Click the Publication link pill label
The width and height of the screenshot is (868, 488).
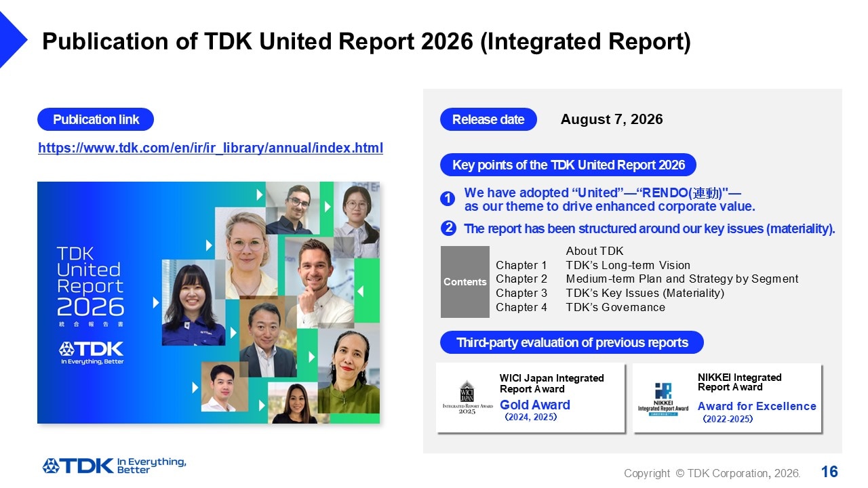(96, 119)
